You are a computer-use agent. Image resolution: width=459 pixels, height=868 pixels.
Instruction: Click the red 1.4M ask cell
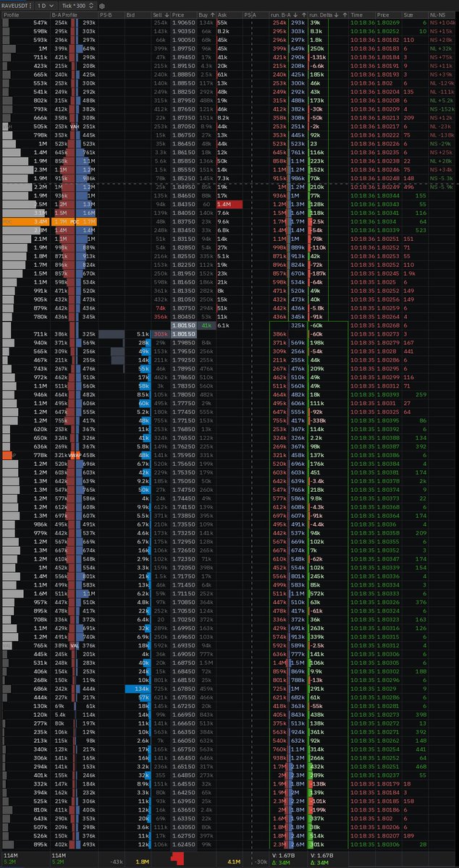pyautogui.click(x=230, y=205)
